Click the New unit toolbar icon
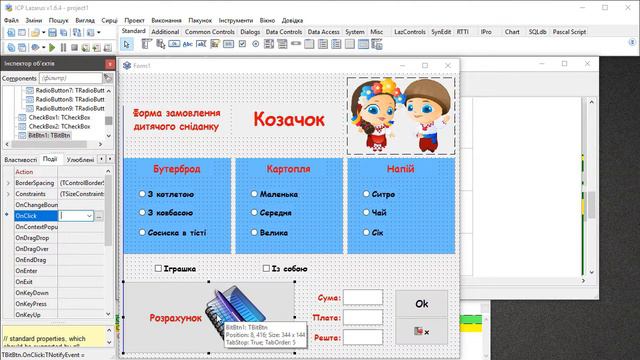Screen dimensions: 640x360 (11, 33)
